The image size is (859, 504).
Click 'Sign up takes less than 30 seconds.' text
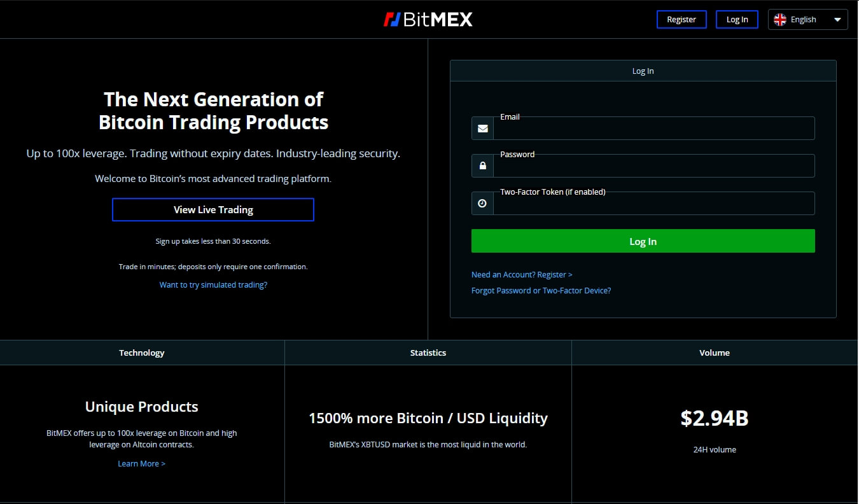pyautogui.click(x=213, y=241)
